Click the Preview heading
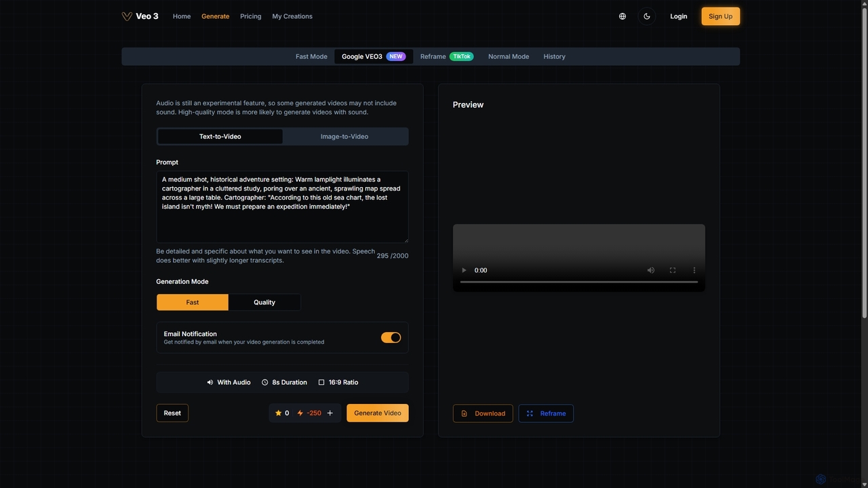Screen dimensions: 868x488 468,104
